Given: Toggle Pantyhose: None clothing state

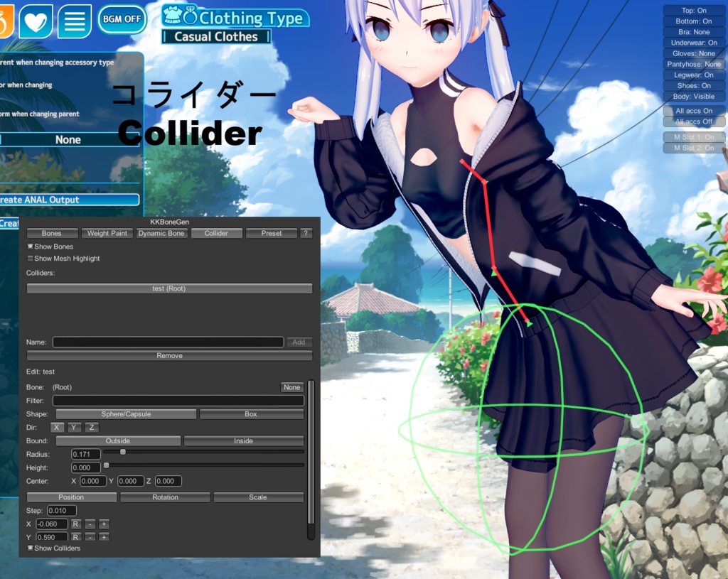Looking at the screenshot, I should coord(694,64).
